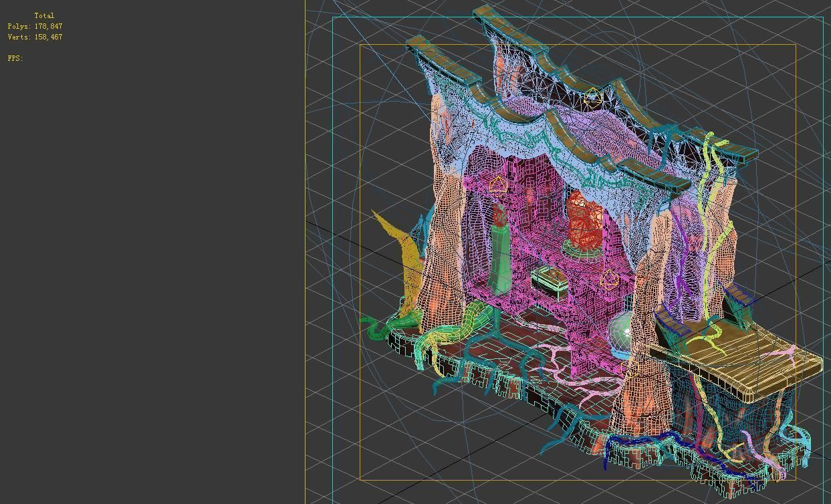Screen dimensions: 831x504
Task: Click the "Verts: 158,467" statistic
Action: pos(35,37)
